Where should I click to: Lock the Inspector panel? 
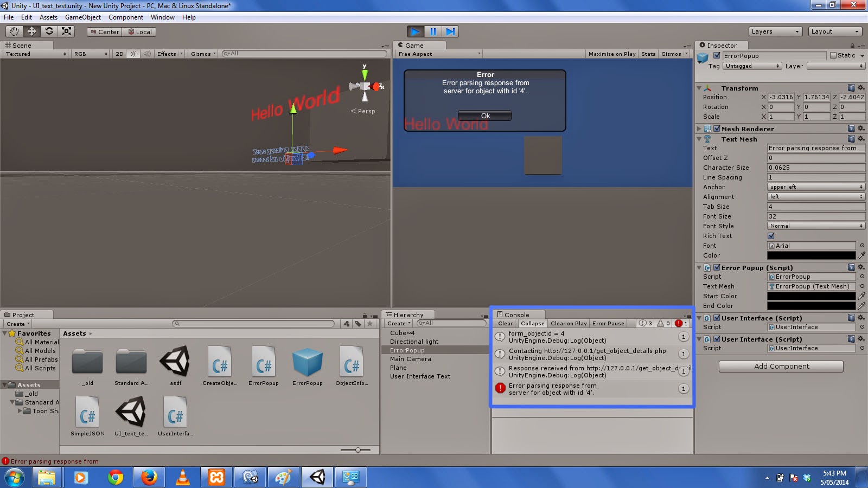click(852, 46)
